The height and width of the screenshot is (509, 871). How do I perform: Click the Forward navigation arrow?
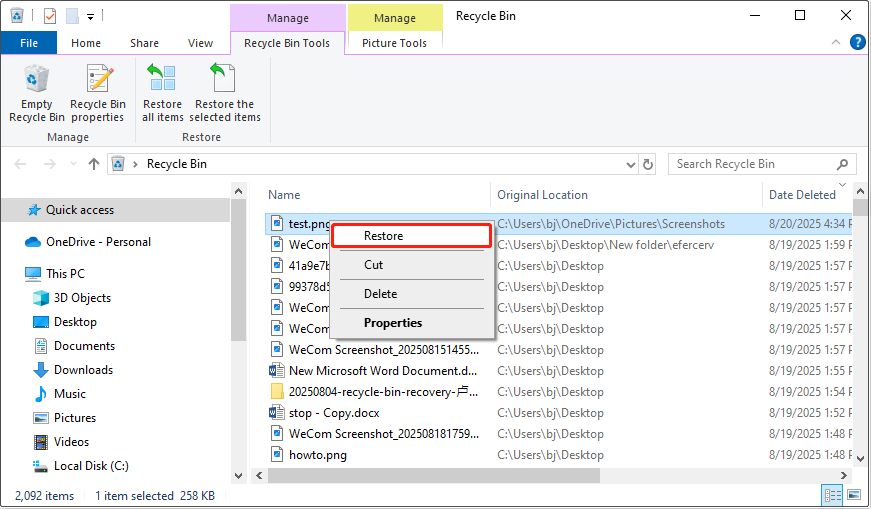pos(49,164)
